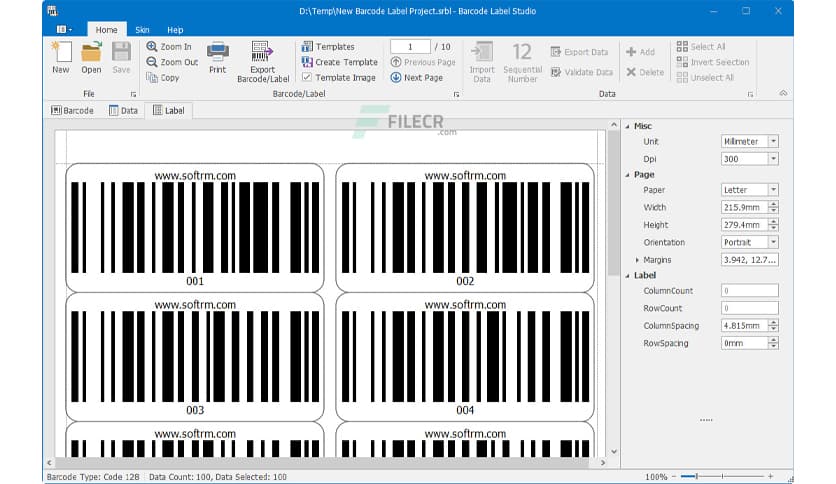This screenshot has width=836, height=484.
Task: Click the Margins value field
Action: tap(750, 260)
